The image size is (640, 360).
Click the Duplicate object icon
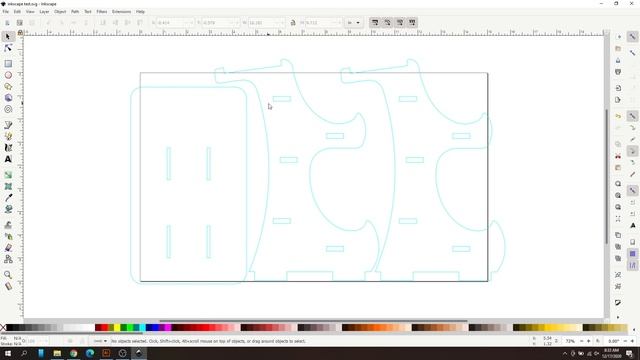tap(618, 235)
